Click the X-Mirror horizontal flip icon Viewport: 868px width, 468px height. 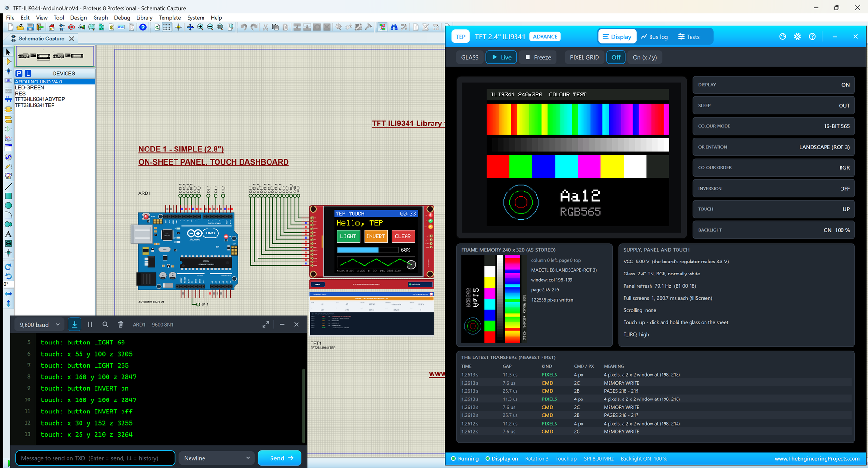[x=8, y=294]
